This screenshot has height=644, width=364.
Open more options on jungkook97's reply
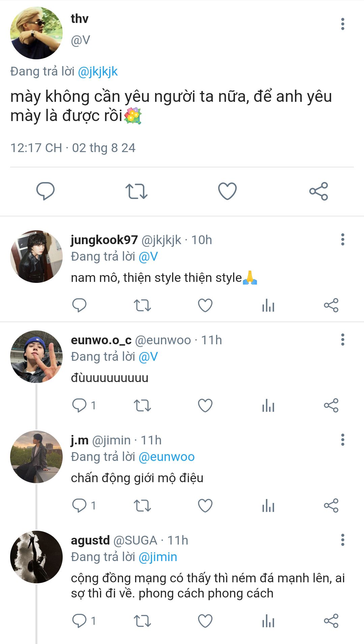(343, 239)
